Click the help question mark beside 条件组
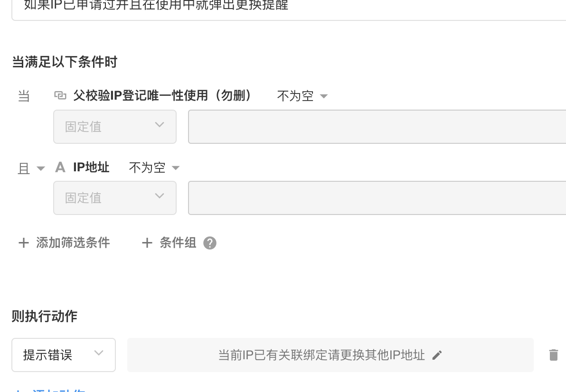This screenshot has height=392, width=566. (209, 243)
